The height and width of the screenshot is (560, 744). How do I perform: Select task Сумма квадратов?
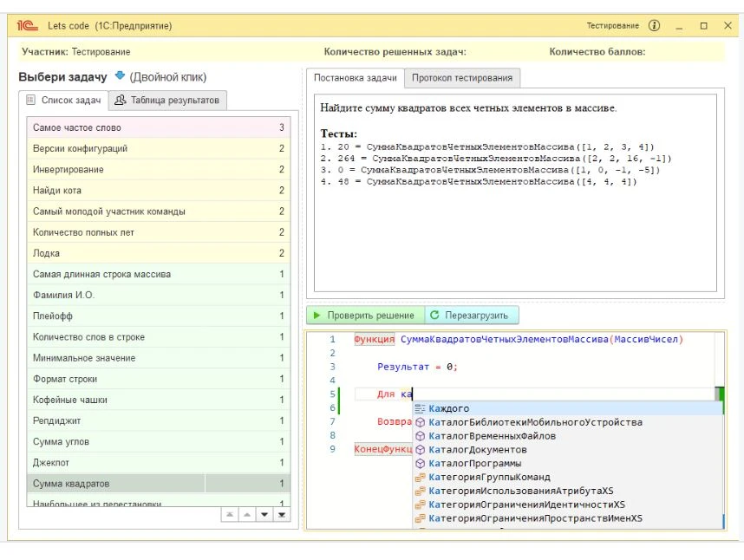(x=159, y=484)
